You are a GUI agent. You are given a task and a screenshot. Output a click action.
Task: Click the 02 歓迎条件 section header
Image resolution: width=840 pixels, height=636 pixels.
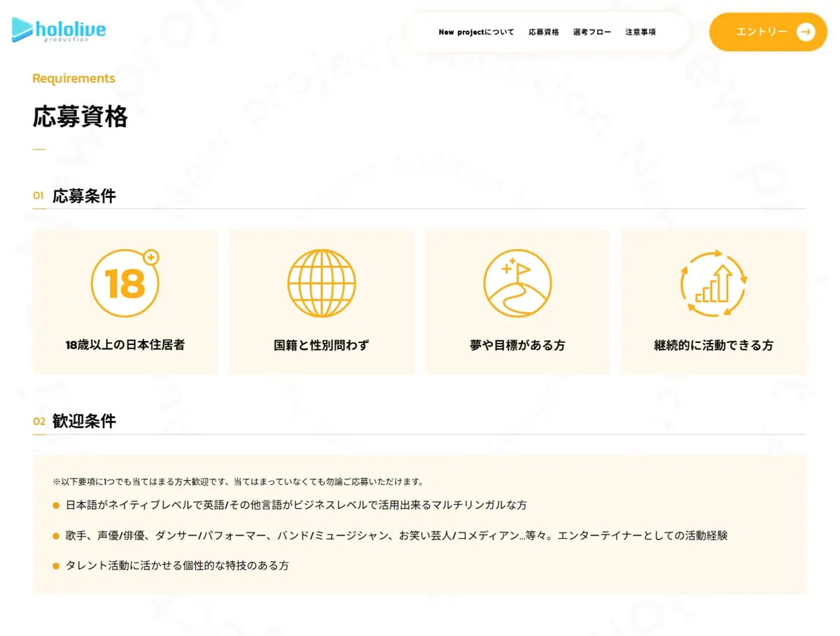pyautogui.click(x=75, y=421)
